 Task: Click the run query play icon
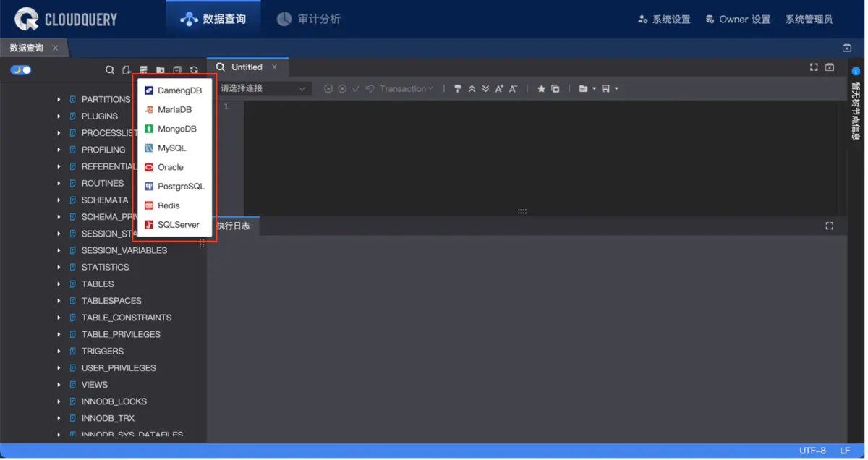pyautogui.click(x=328, y=89)
